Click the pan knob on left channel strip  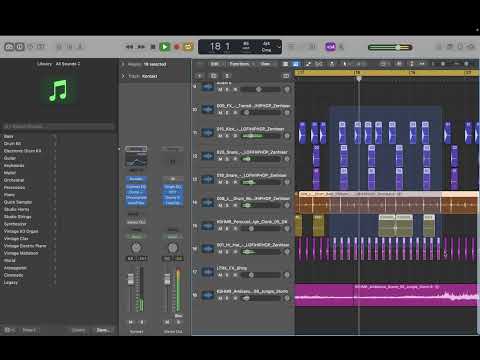click(136, 248)
